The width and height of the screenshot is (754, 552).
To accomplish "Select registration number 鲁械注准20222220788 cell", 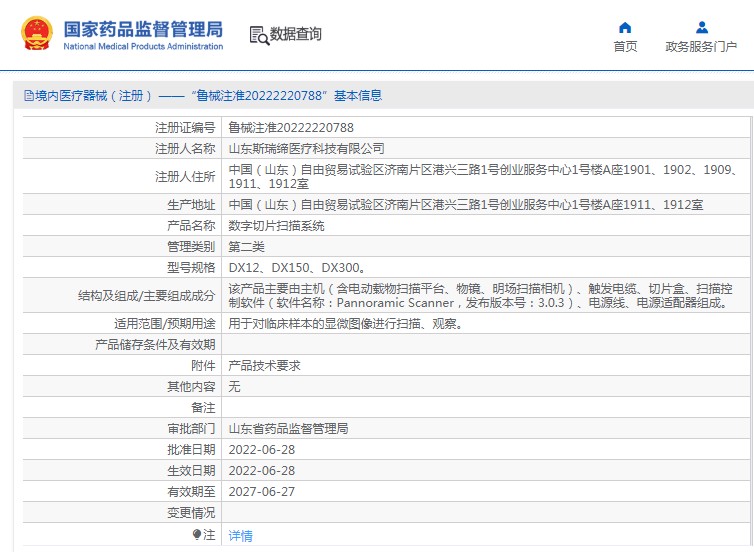I will (x=291, y=127).
